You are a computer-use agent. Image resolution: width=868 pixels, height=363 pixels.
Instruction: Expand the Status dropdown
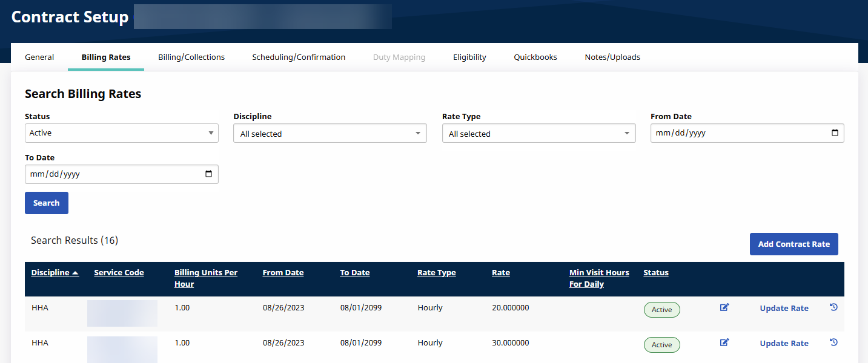(x=121, y=133)
